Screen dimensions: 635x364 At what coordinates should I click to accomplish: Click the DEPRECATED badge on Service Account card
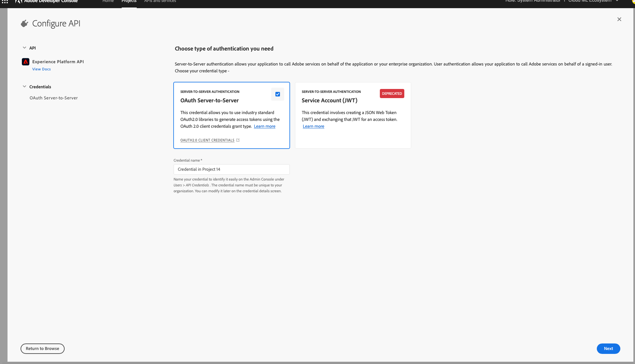(x=392, y=94)
